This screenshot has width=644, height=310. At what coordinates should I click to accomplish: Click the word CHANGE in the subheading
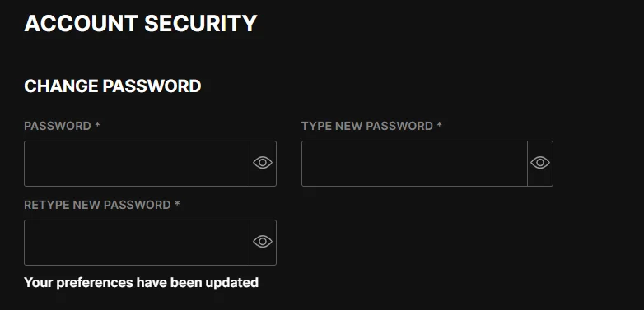(x=61, y=86)
